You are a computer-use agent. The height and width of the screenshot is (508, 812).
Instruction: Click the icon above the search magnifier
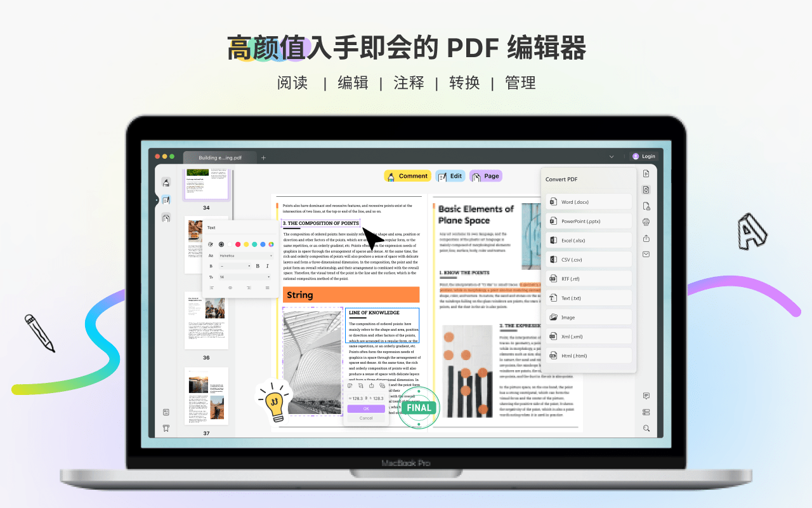tap(646, 412)
